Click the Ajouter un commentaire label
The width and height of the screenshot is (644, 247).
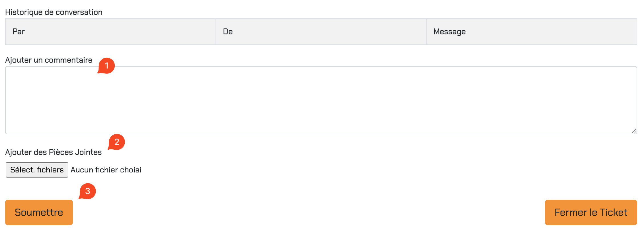49,60
